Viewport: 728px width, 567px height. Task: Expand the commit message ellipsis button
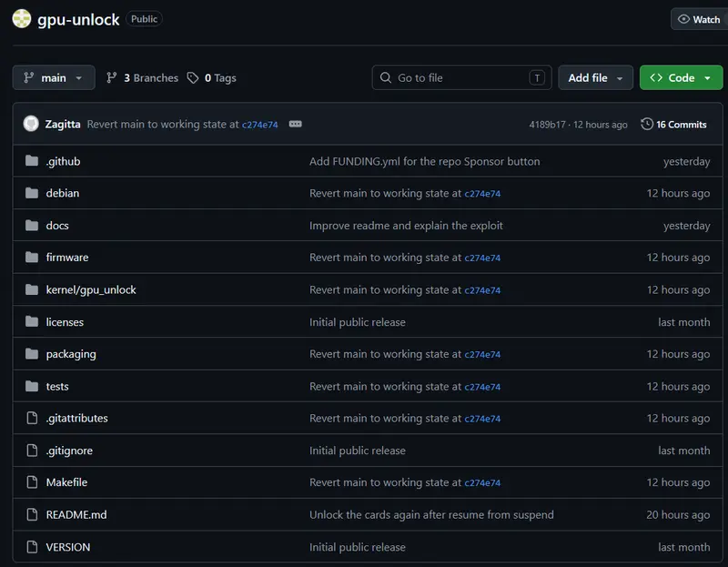[295, 124]
